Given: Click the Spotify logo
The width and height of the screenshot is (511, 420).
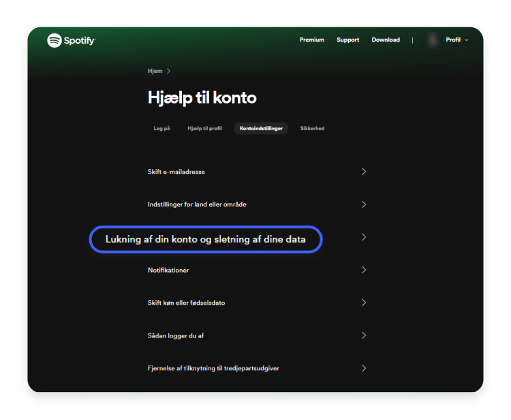Looking at the screenshot, I should coord(72,40).
